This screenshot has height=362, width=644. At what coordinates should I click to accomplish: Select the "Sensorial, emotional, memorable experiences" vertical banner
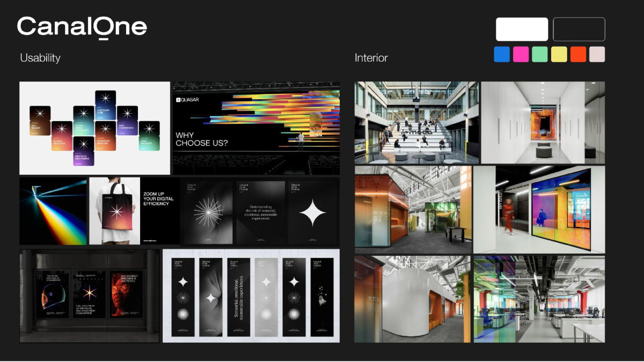coord(238,297)
